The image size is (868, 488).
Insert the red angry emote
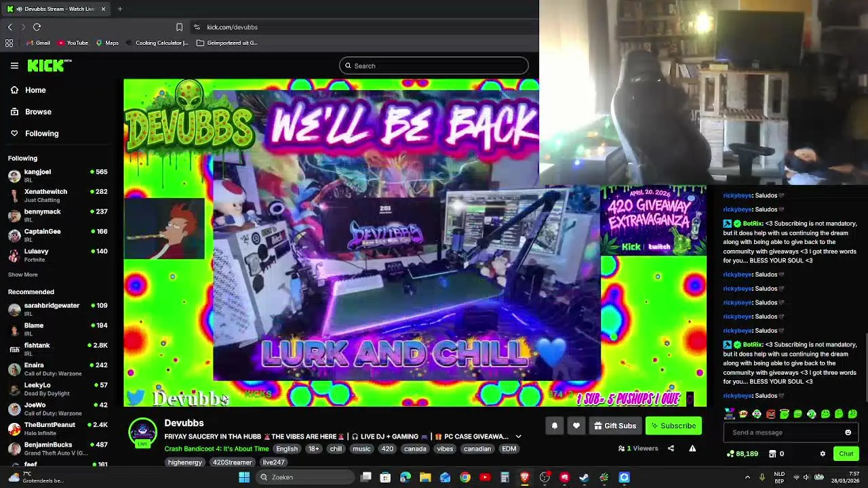click(770, 414)
